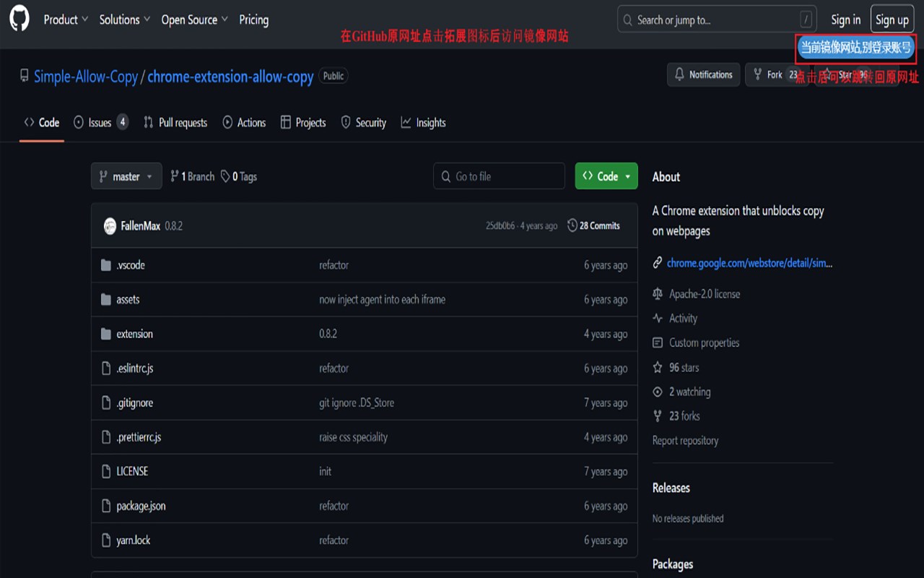This screenshot has height=578, width=924.
Task: Open the .gitignore file
Action: click(x=134, y=402)
